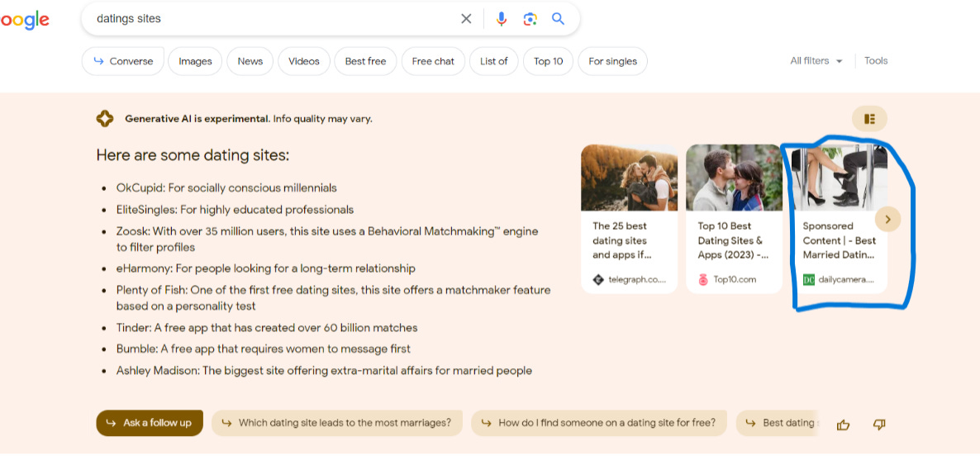Click the Generative AI is experimental notice

coord(249,119)
